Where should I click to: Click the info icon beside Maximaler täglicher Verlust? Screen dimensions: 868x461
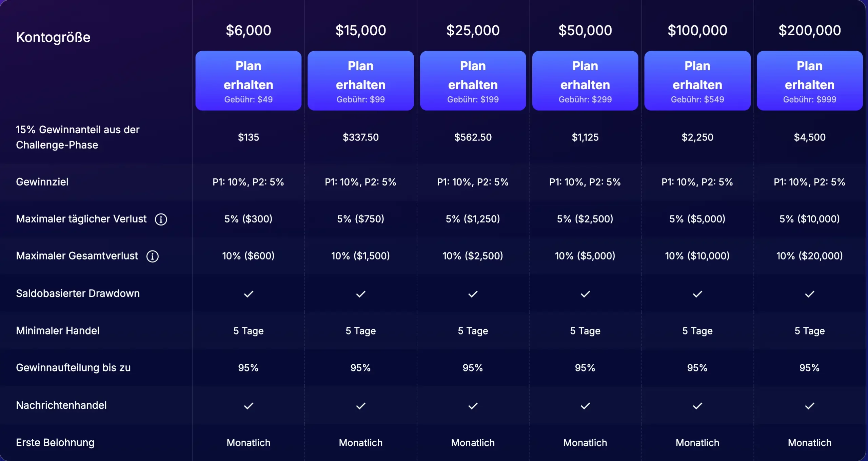(161, 219)
